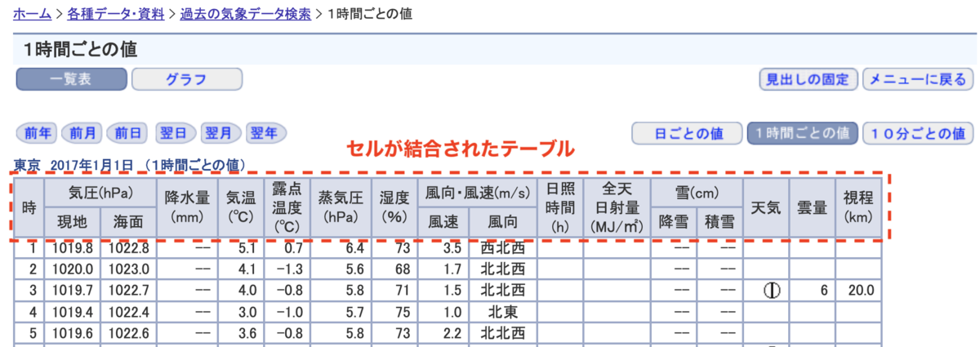Go to previous day with 前日
The height and width of the screenshot is (347, 980).
127,133
